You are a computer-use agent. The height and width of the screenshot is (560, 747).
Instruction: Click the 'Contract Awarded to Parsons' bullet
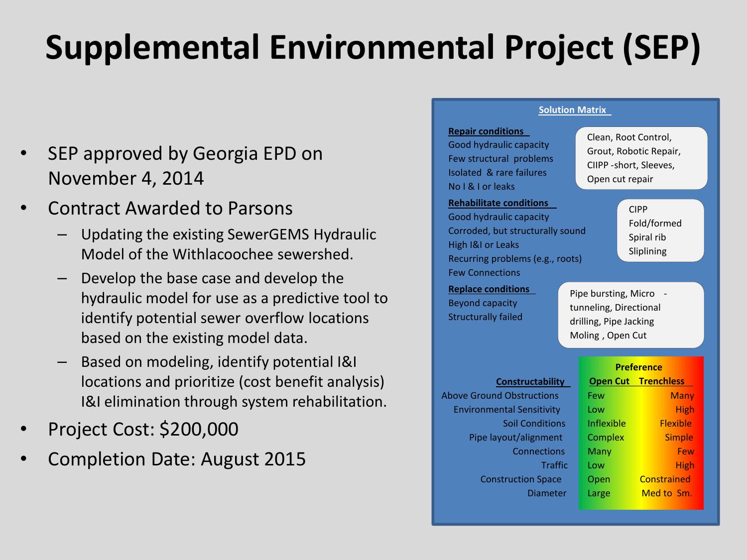(170, 208)
